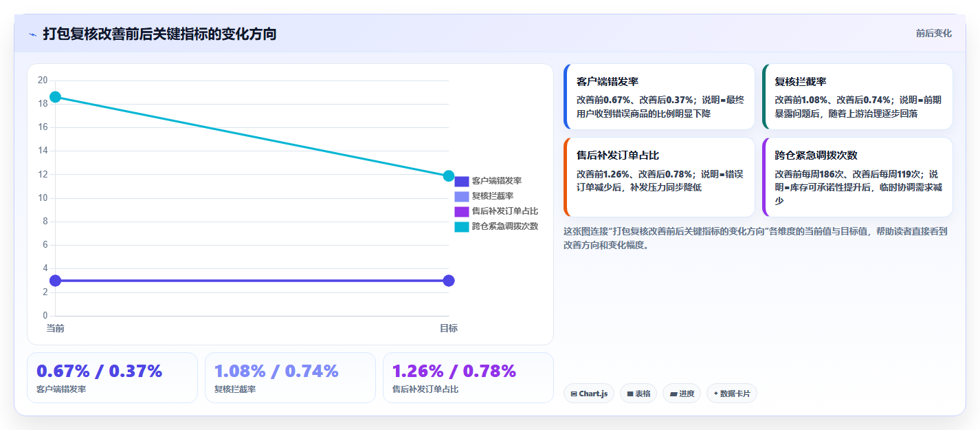Select the 0.67% / 0.37% stat card
Screen dimensions: 980x430
(x=112, y=378)
